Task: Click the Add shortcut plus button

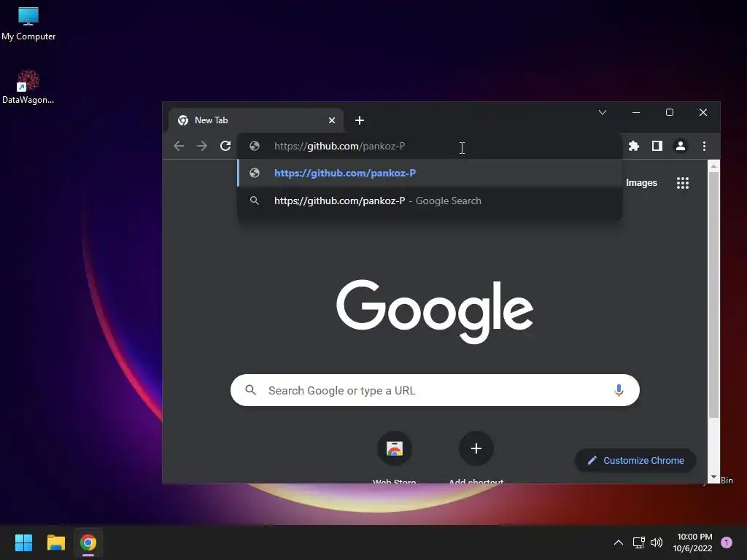Action: click(476, 448)
